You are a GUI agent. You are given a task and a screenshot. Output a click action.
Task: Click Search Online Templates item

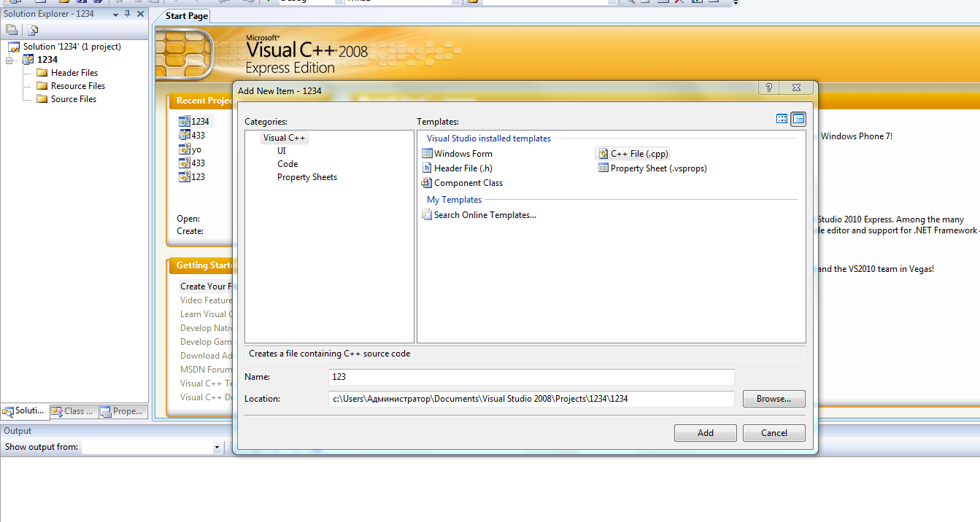(479, 215)
